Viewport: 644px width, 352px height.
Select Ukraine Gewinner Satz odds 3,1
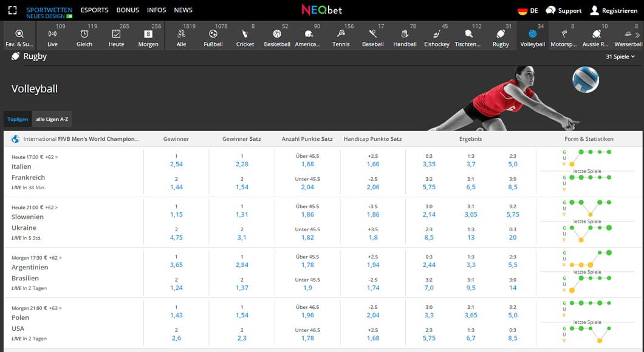(x=242, y=237)
